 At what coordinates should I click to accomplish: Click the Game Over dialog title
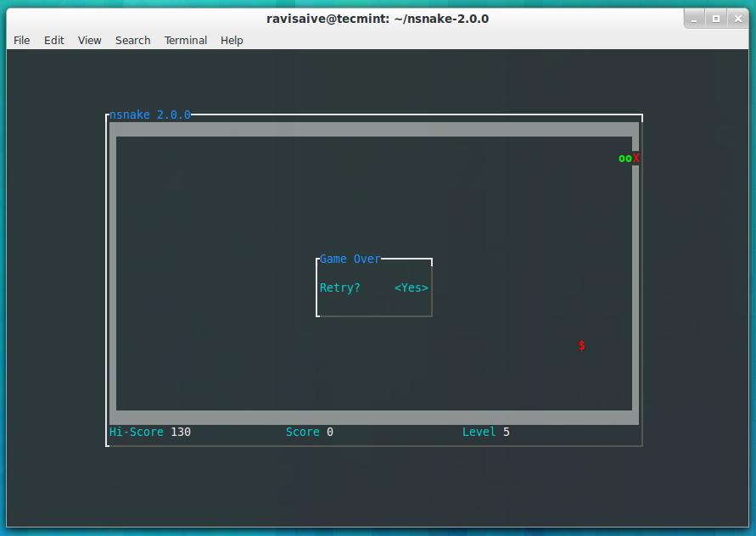tap(350, 260)
